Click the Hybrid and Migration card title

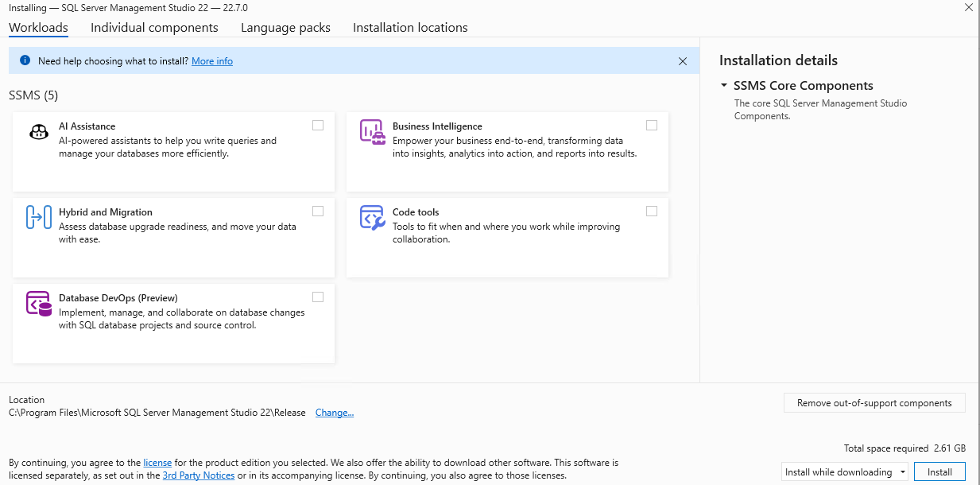coord(106,212)
